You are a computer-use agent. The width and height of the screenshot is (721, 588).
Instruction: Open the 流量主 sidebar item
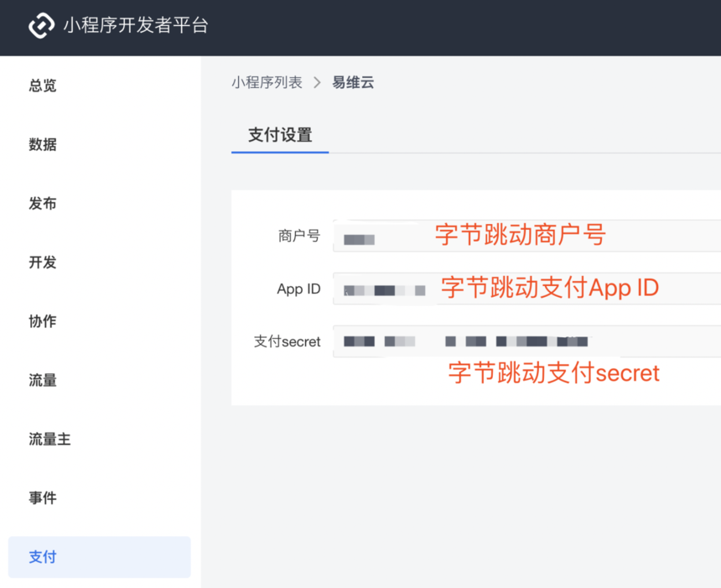[49, 439]
